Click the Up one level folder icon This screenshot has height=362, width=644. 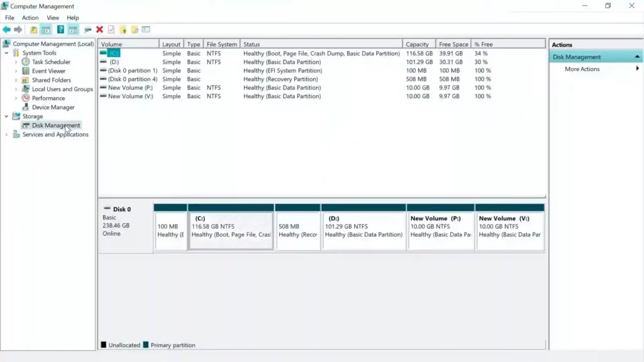(x=34, y=30)
